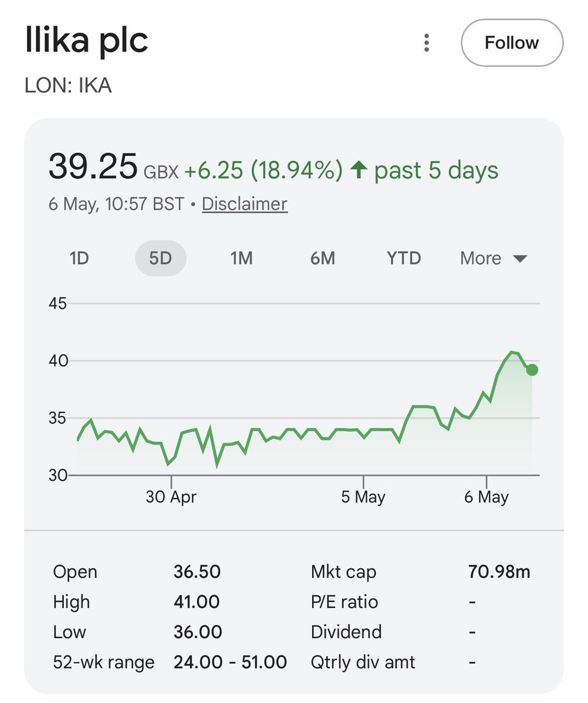Click the Low value 36.00
Viewport: 588px width, 703px height.
tap(197, 632)
